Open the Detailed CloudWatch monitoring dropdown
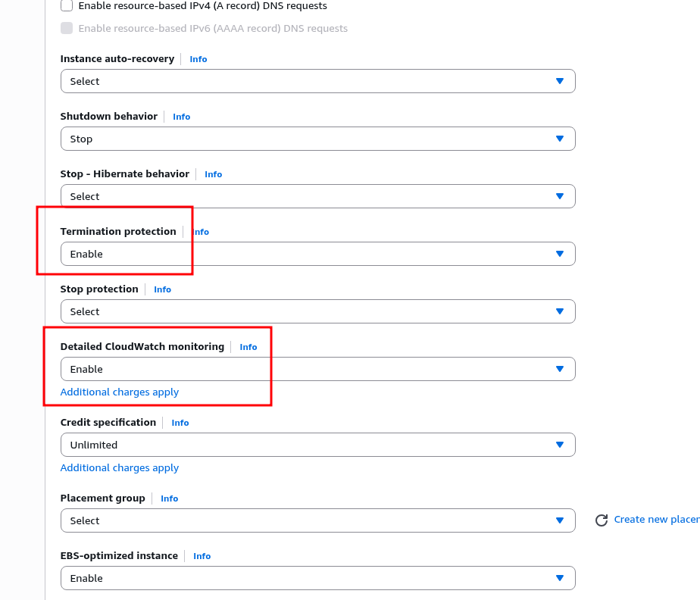The image size is (700, 600). coord(317,369)
